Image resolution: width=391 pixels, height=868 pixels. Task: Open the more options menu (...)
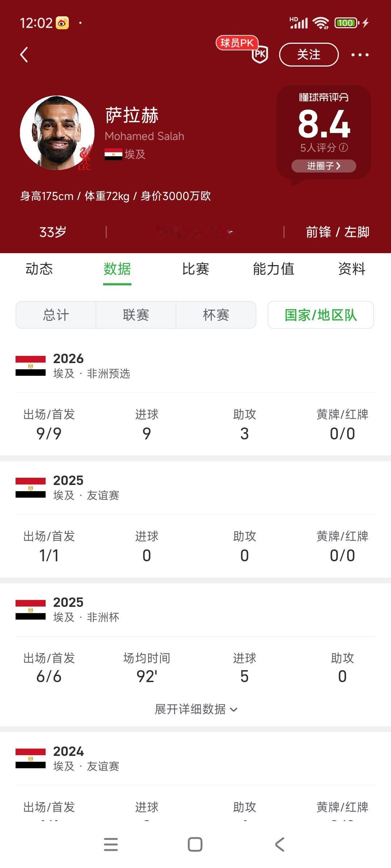coord(359,55)
